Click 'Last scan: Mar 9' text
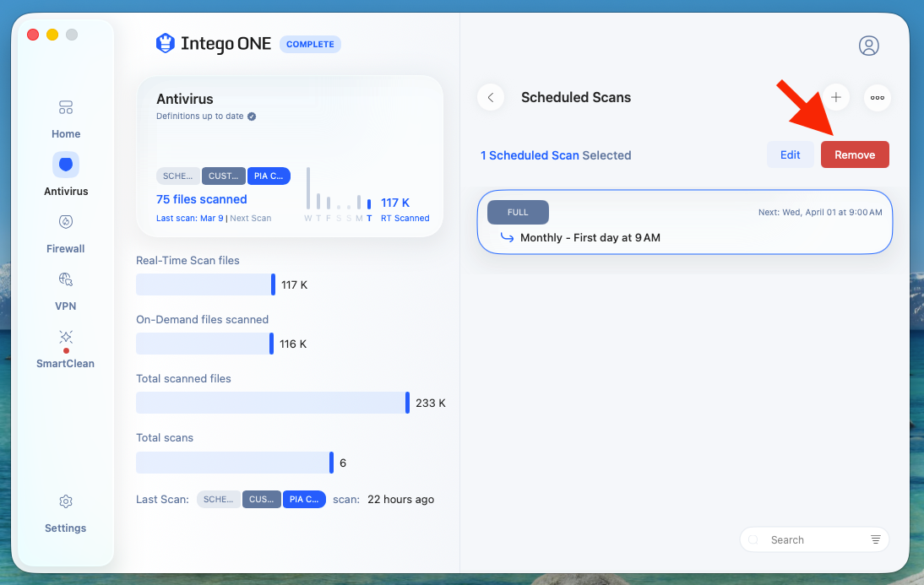The image size is (924, 585). pyautogui.click(x=190, y=218)
